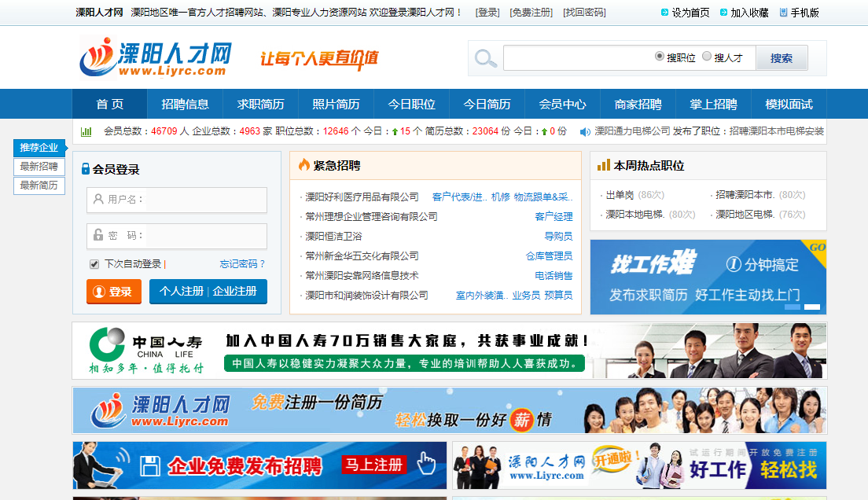Open the 找工作难 banner image

pyautogui.click(x=708, y=277)
